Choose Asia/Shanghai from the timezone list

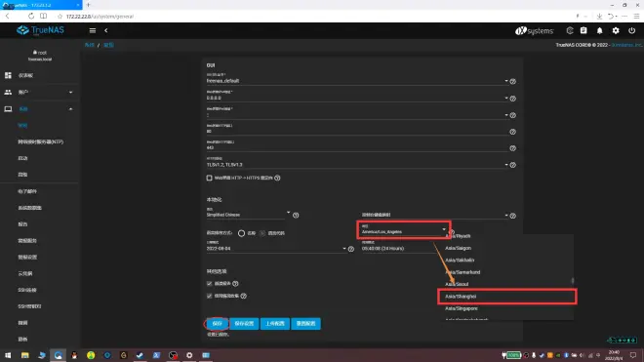click(506, 297)
